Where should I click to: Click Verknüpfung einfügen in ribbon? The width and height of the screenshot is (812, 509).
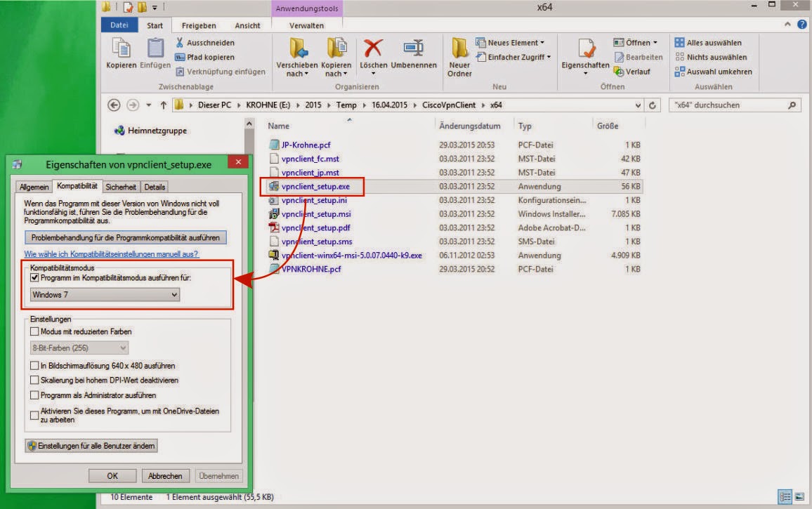[221, 72]
